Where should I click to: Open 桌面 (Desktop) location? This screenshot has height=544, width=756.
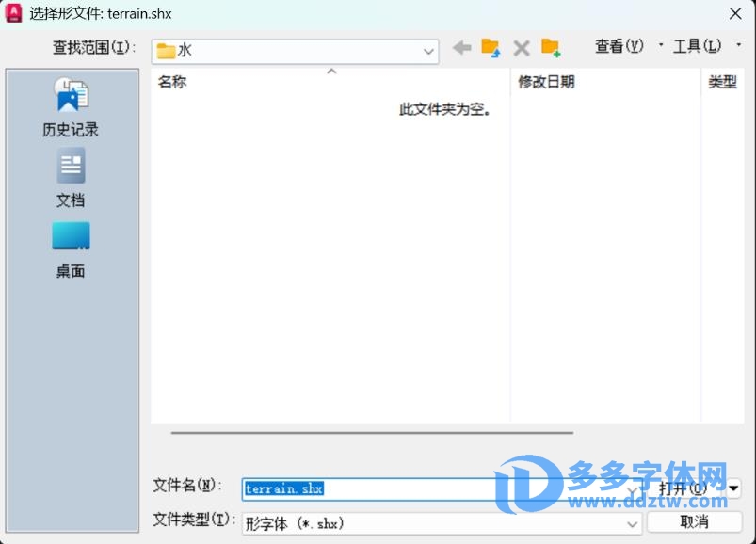coord(71,249)
